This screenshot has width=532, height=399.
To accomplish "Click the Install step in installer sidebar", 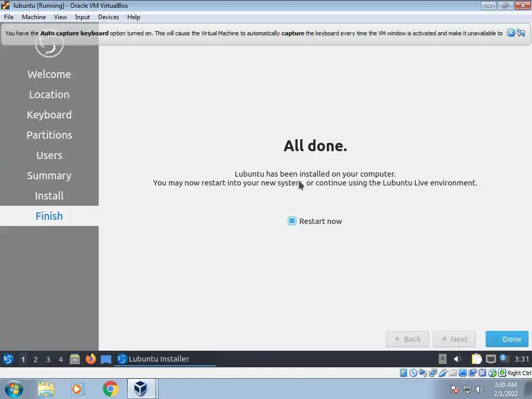I will pos(49,196).
